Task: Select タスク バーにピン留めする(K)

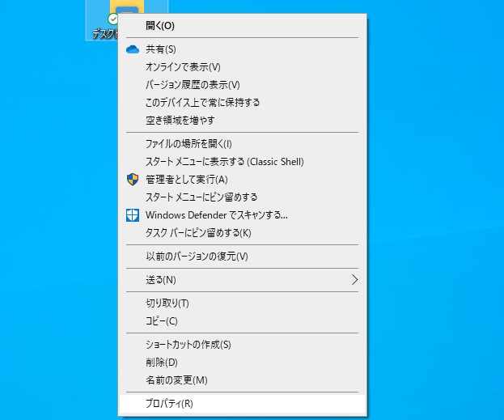Action: click(198, 233)
